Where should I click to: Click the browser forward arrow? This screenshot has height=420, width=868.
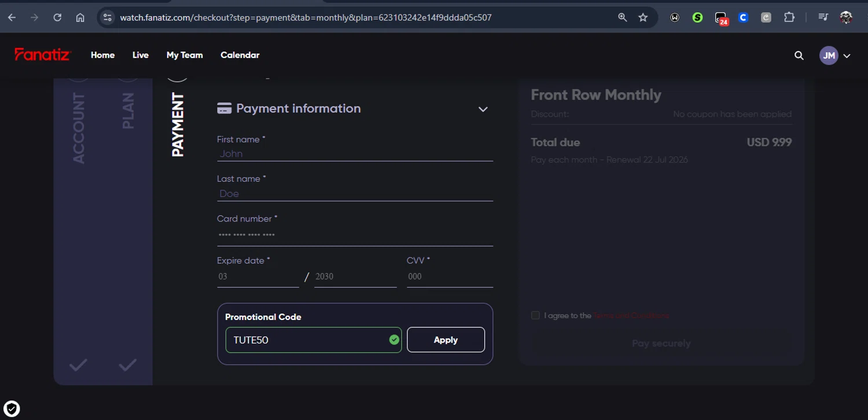point(35,17)
